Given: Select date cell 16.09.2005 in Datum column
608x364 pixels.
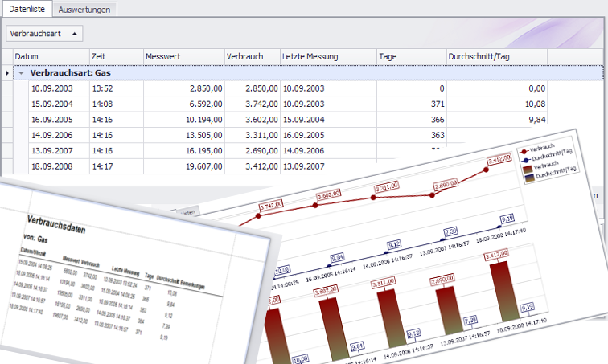Looking at the screenshot, I should [59, 120].
